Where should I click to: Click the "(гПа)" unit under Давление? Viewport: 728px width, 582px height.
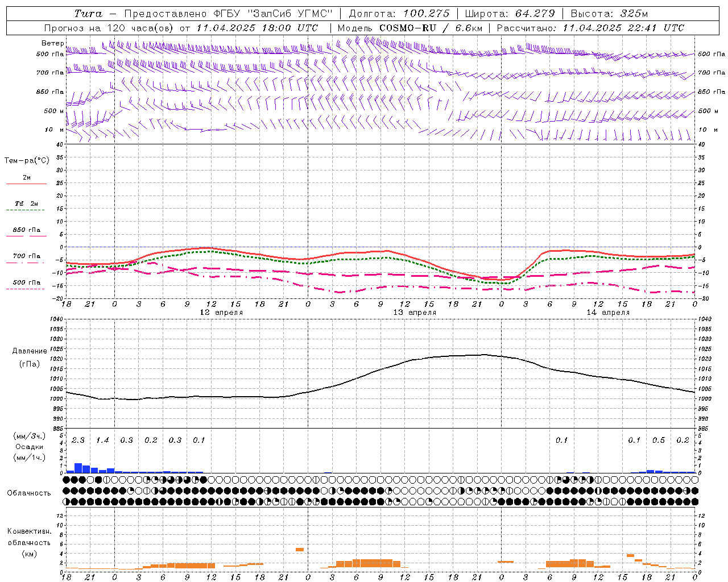coord(29,364)
